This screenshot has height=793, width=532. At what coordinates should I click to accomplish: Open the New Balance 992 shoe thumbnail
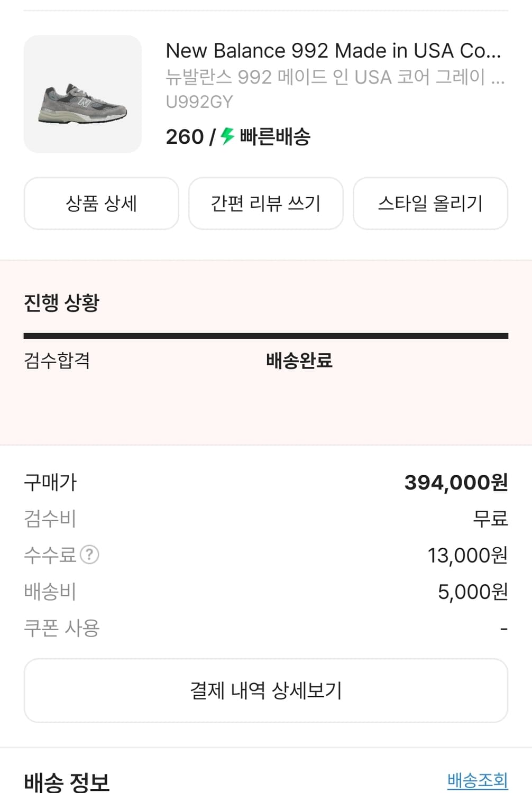coord(82,94)
